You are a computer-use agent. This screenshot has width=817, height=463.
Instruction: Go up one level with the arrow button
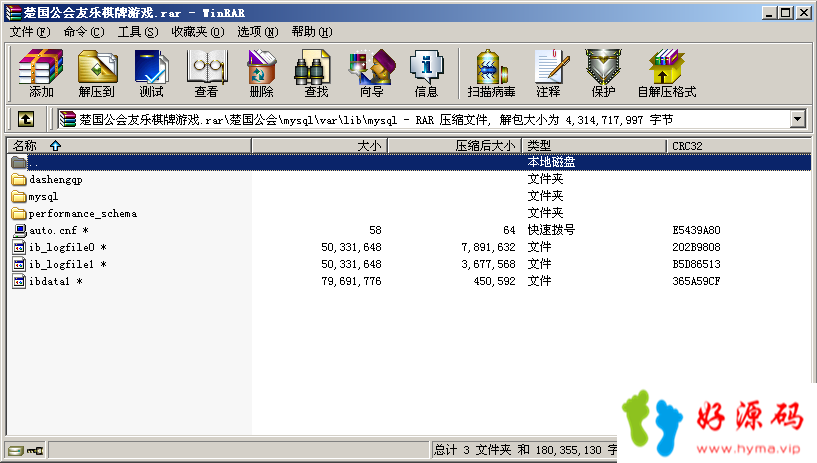point(26,119)
